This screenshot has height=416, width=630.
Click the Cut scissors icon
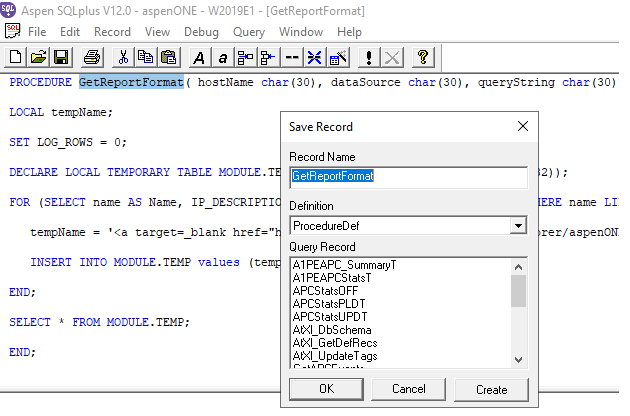(x=123, y=57)
